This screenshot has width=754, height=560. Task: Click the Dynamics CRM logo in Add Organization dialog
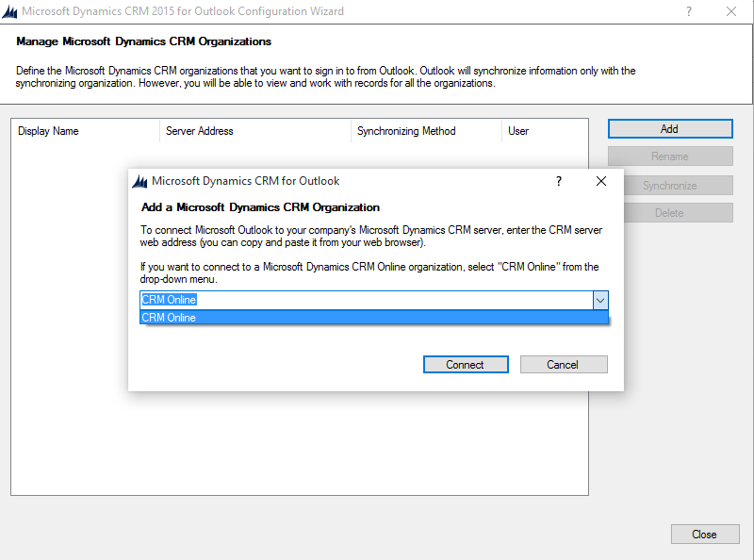click(x=139, y=181)
